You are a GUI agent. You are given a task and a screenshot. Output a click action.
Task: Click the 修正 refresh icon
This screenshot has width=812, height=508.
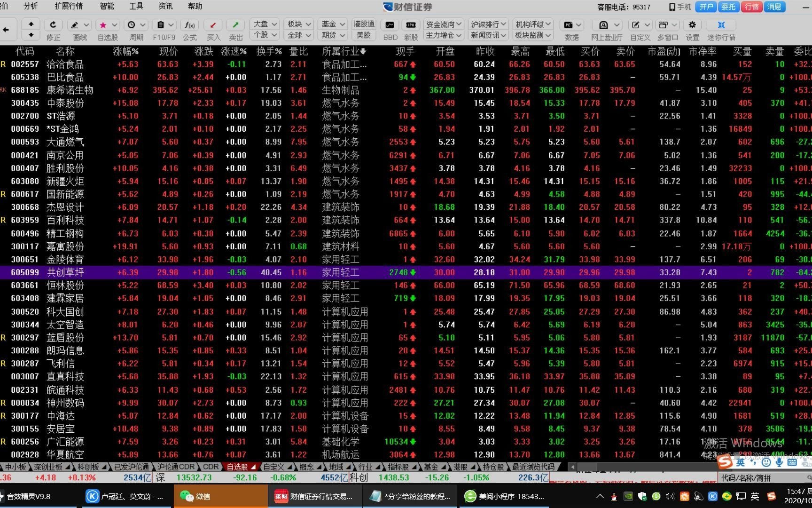[53, 24]
